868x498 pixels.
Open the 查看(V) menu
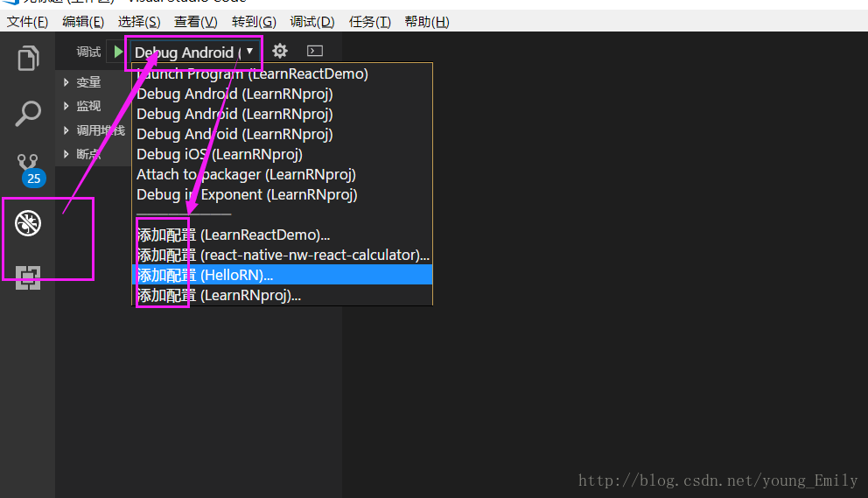point(195,22)
